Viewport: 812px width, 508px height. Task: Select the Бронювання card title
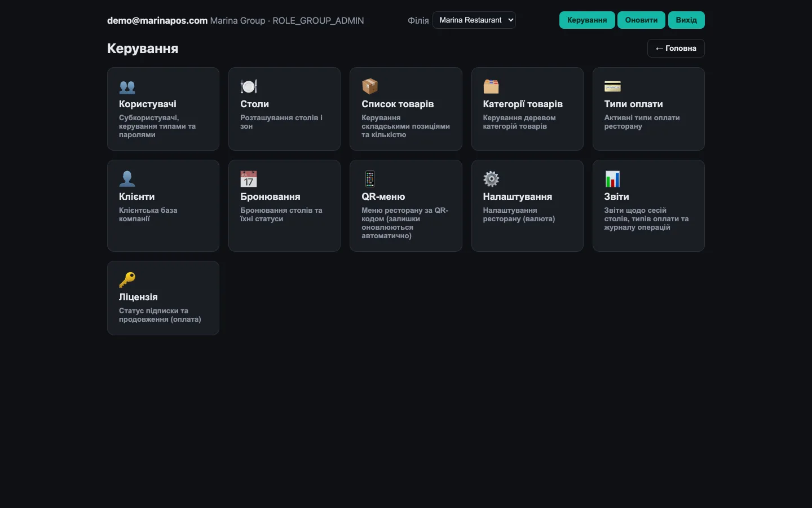click(270, 196)
